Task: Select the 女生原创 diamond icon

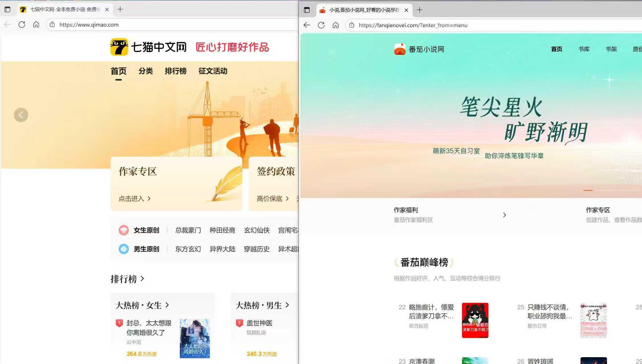Action: [x=124, y=230]
